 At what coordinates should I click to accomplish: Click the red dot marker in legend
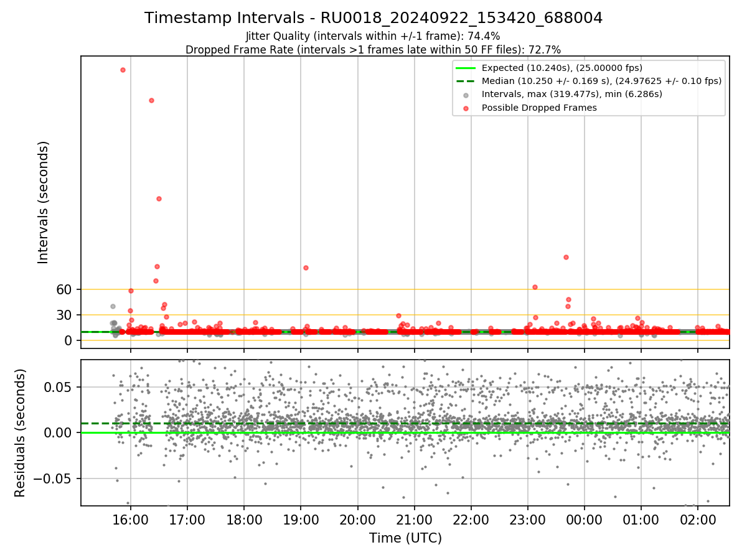coord(466,108)
